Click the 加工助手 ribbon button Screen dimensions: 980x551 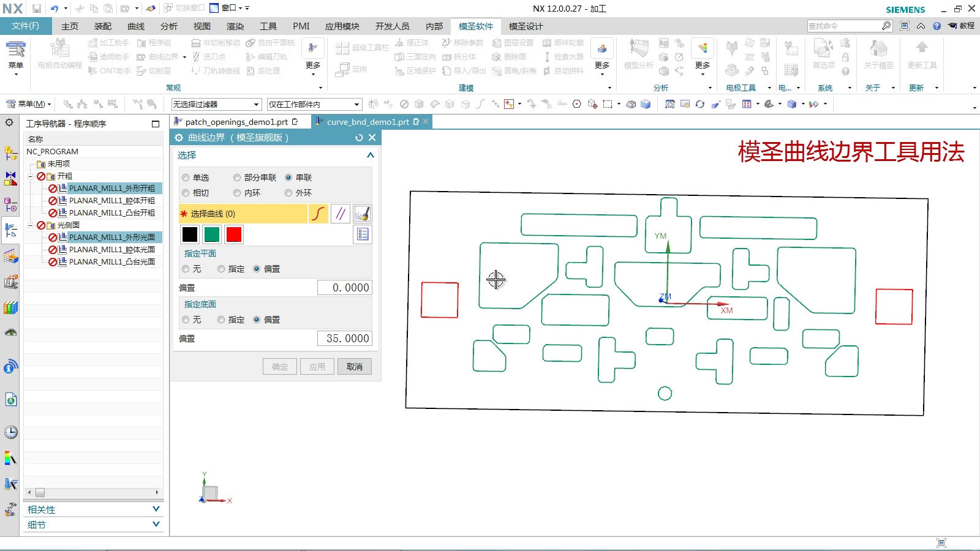point(108,42)
